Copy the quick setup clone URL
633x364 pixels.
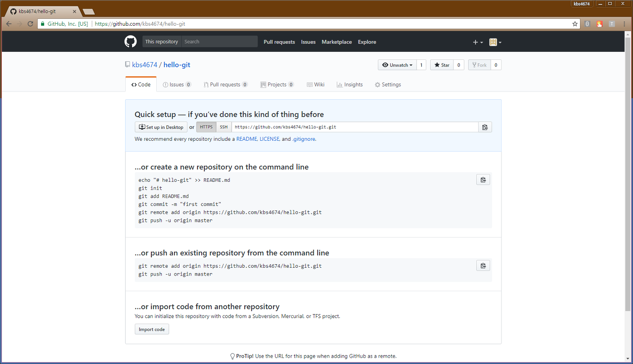click(485, 127)
